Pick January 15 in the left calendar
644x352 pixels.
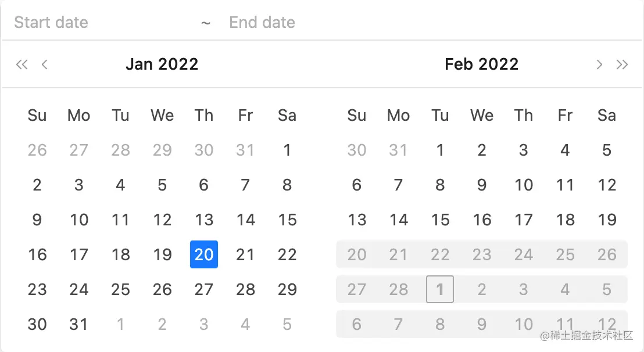287,220
